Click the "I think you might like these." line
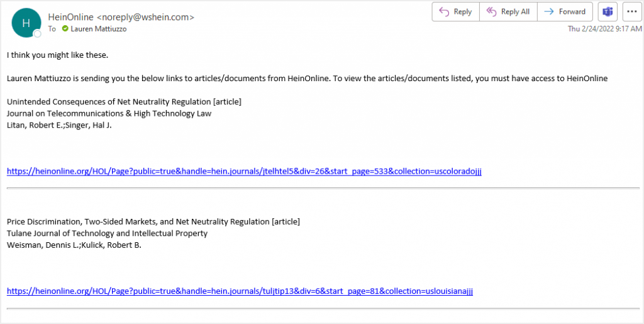644x324 pixels. (57, 55)
